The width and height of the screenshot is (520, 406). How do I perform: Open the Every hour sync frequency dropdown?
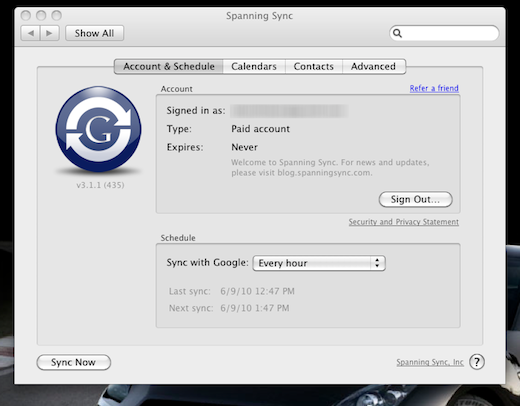point(319,263)
